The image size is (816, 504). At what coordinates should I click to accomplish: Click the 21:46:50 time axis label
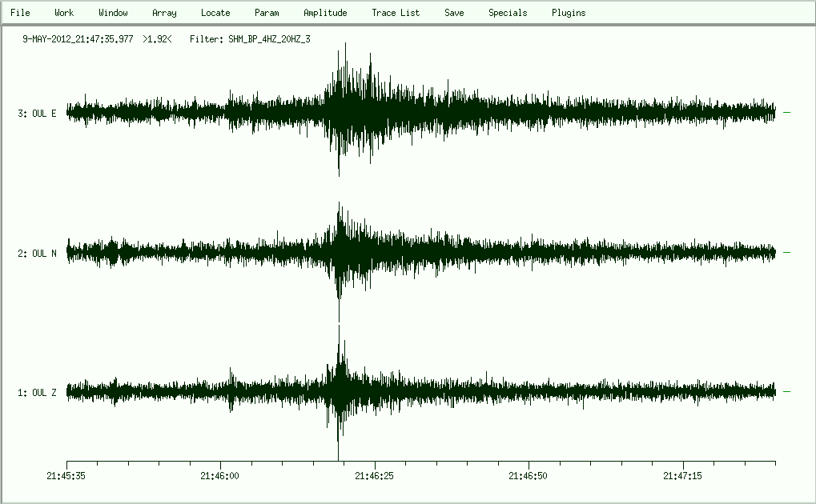529,476
